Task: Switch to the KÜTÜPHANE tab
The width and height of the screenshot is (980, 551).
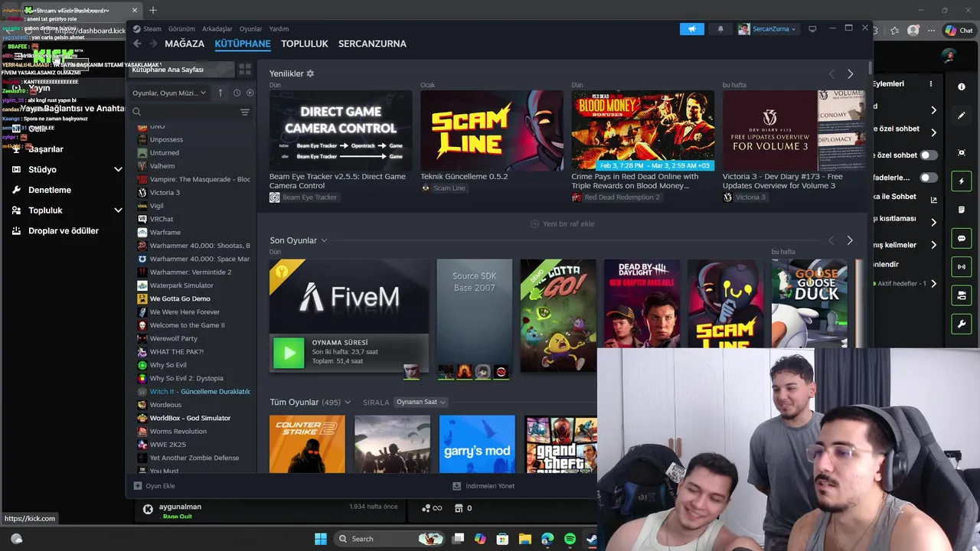Action: pyautogui.click(x=243, y=44)
